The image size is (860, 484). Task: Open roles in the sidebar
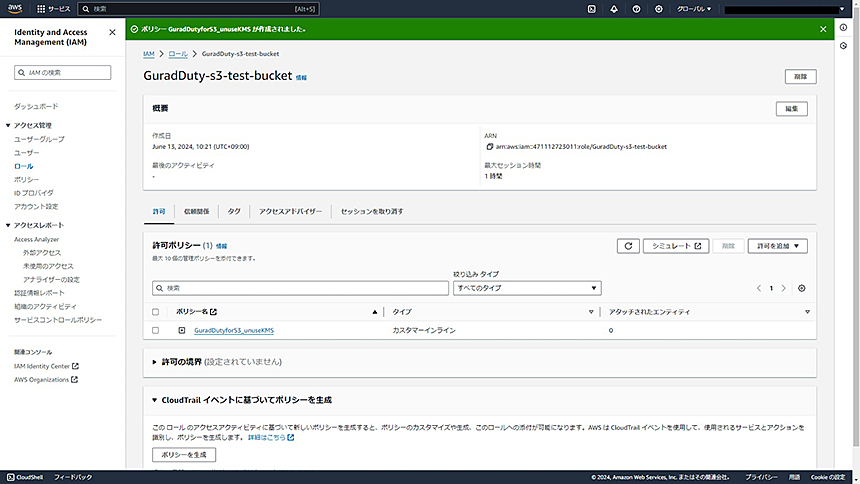tap(24, 166)
